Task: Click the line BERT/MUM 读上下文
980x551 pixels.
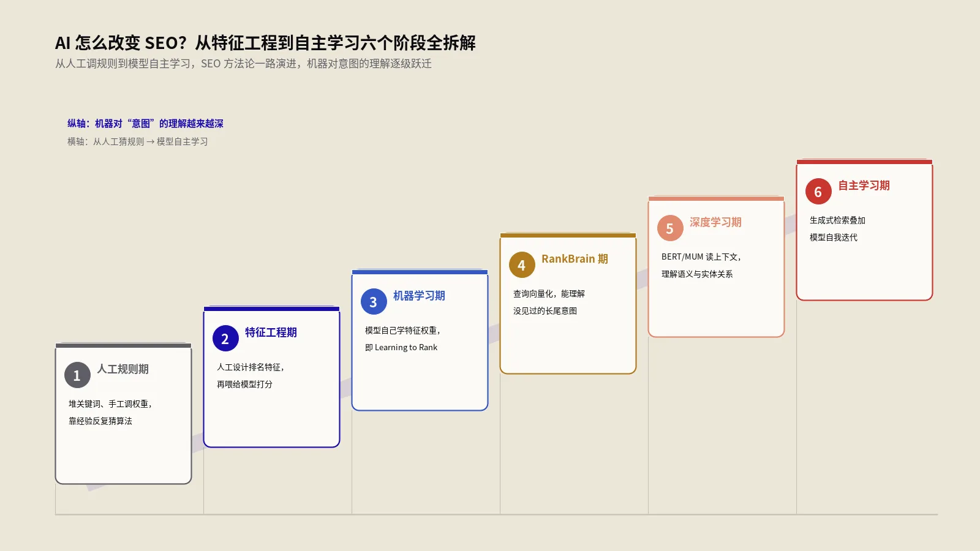Action: point(701,257)
